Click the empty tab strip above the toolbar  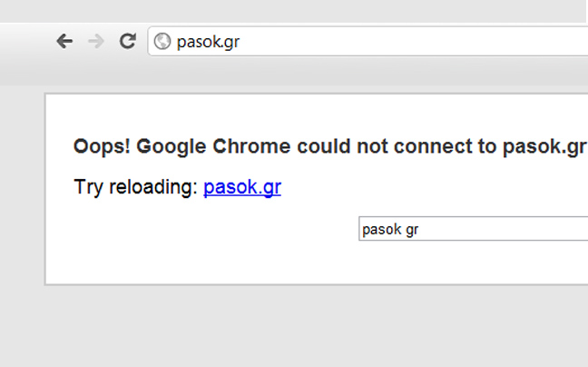click(x=292, y=11)
